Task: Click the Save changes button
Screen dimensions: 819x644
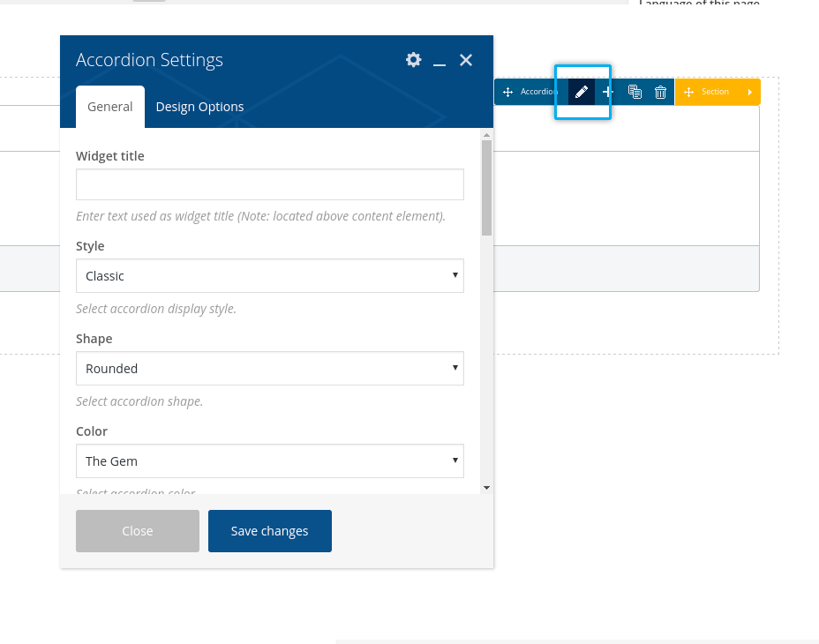Action: click(269, 531)
